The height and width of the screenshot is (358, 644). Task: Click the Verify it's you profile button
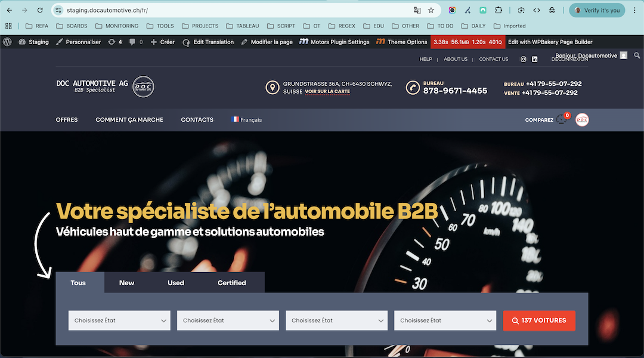(597, 10)
